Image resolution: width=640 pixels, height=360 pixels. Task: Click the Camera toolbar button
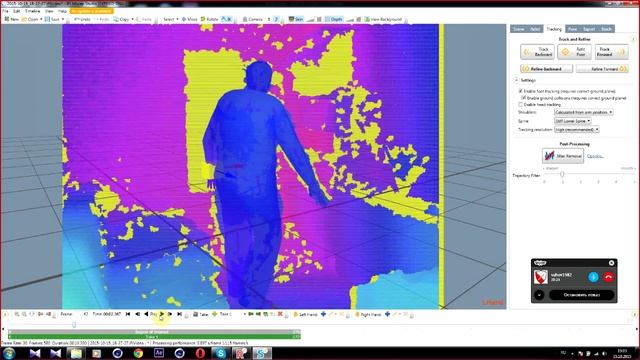tap(253, 19)
